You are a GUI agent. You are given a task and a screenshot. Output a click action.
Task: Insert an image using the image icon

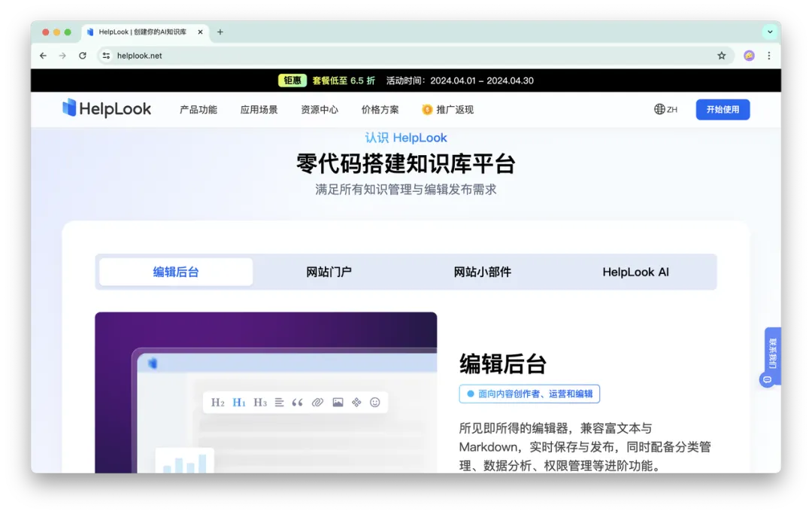click(x=338, y=402)
